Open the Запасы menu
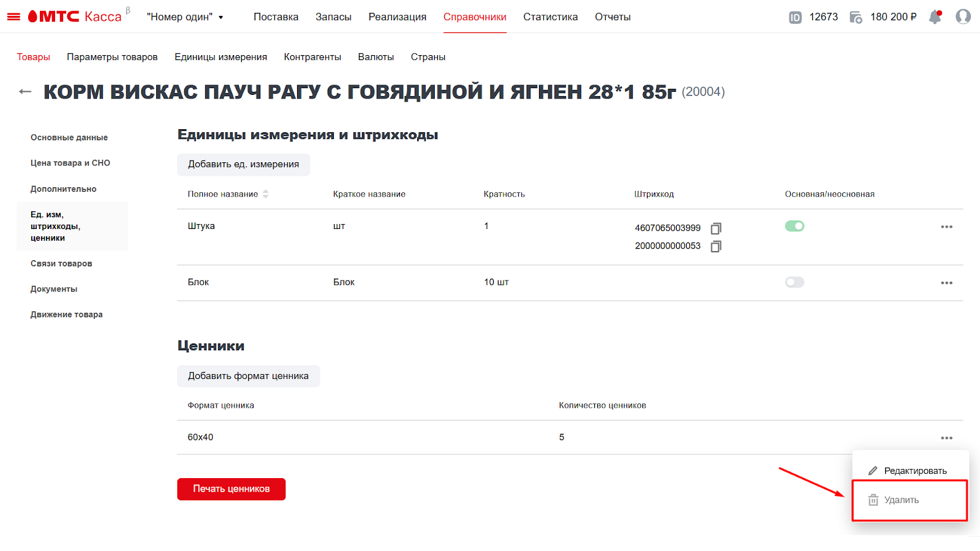The image size is (980, 551). [x=333, y=17]
